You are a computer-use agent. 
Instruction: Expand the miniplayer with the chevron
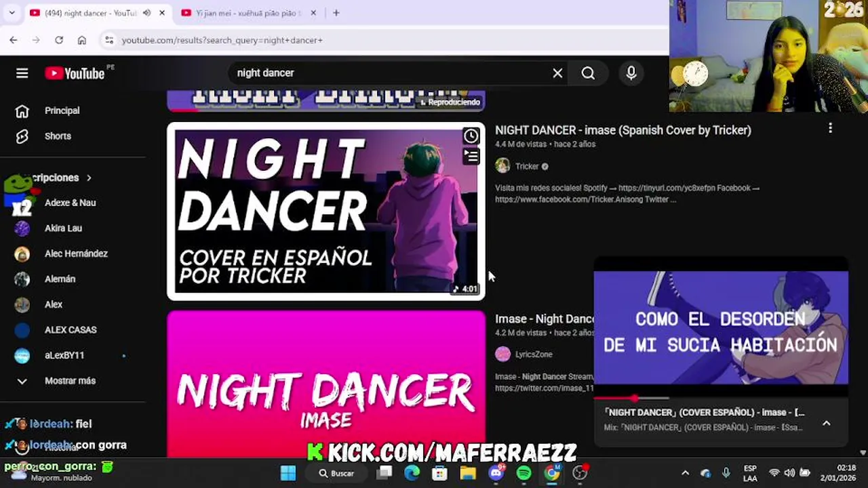click(x=826, y=423)
